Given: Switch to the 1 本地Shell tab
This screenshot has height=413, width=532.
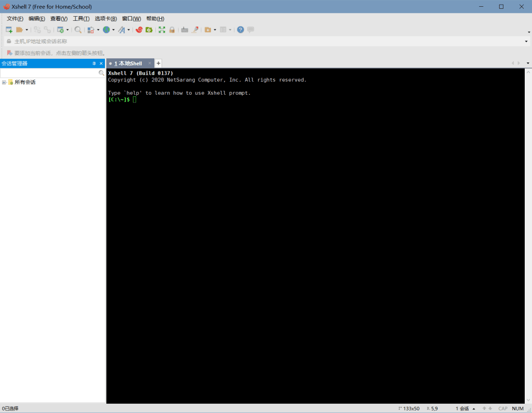Looking at the screenshot, I should pyautogui.click(x=128, y=63).
